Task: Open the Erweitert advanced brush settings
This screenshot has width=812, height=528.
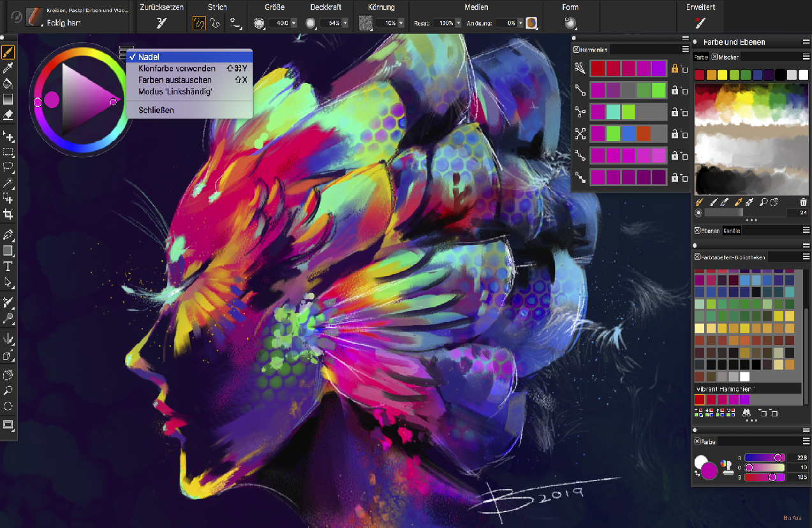Action: [700, 23]
